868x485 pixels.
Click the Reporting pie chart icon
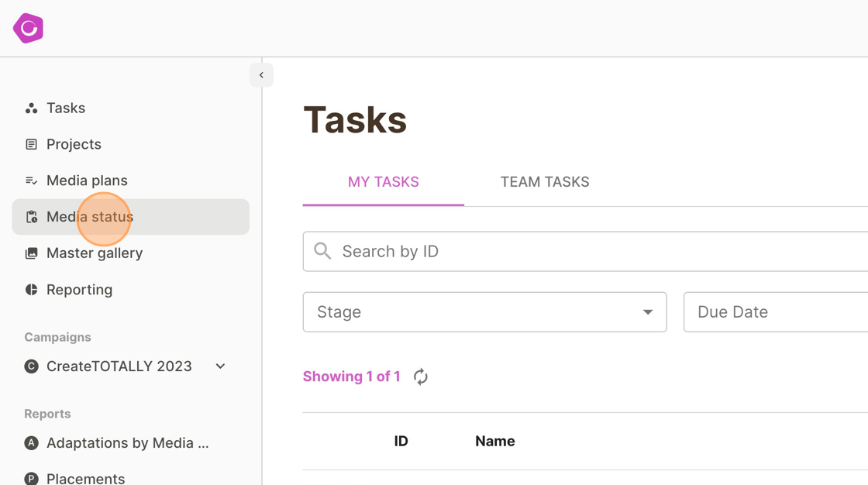(x=31, y=290)
